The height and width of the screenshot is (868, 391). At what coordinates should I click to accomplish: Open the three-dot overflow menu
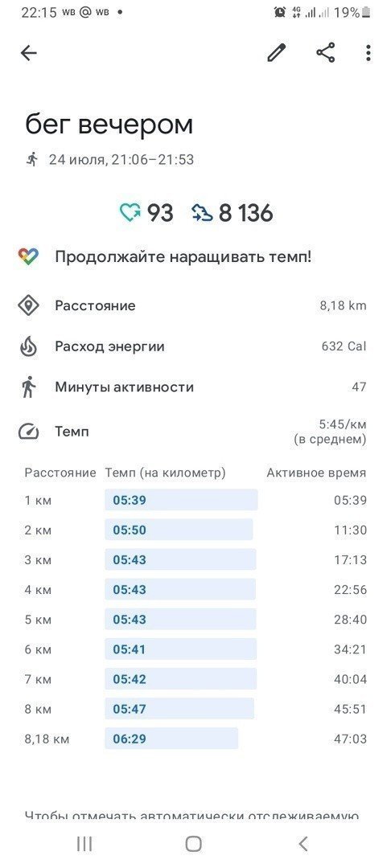[x=368, y=53]
